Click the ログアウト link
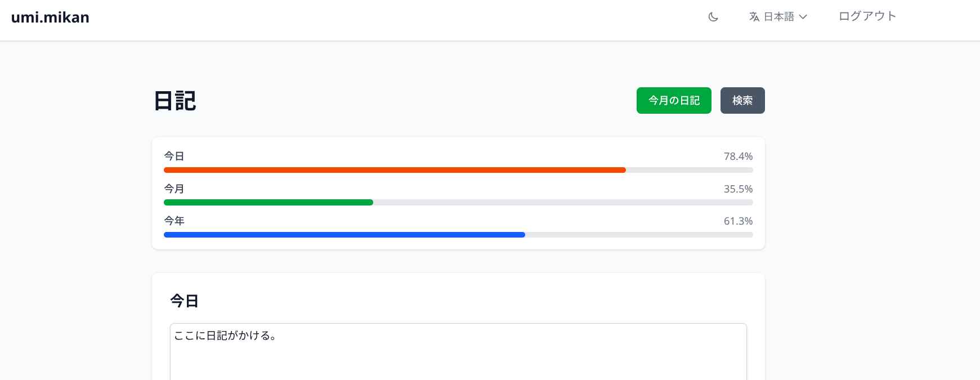 867,16
